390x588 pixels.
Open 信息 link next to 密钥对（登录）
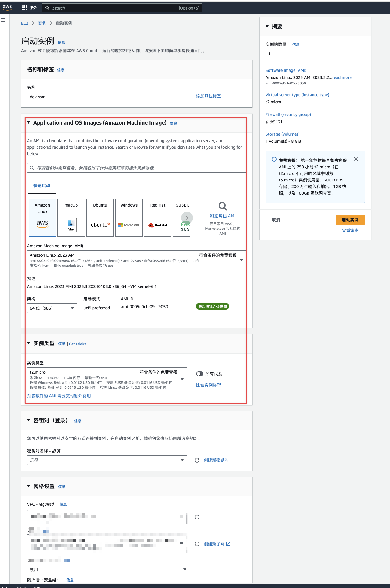tap(78, 421)
